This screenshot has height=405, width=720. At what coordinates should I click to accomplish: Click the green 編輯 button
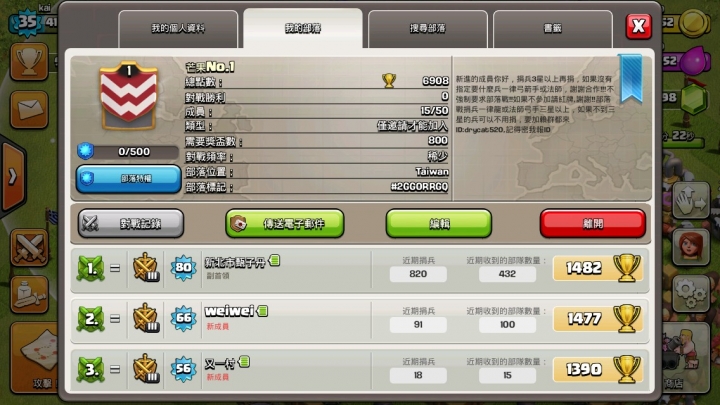(x=439, y=224)
